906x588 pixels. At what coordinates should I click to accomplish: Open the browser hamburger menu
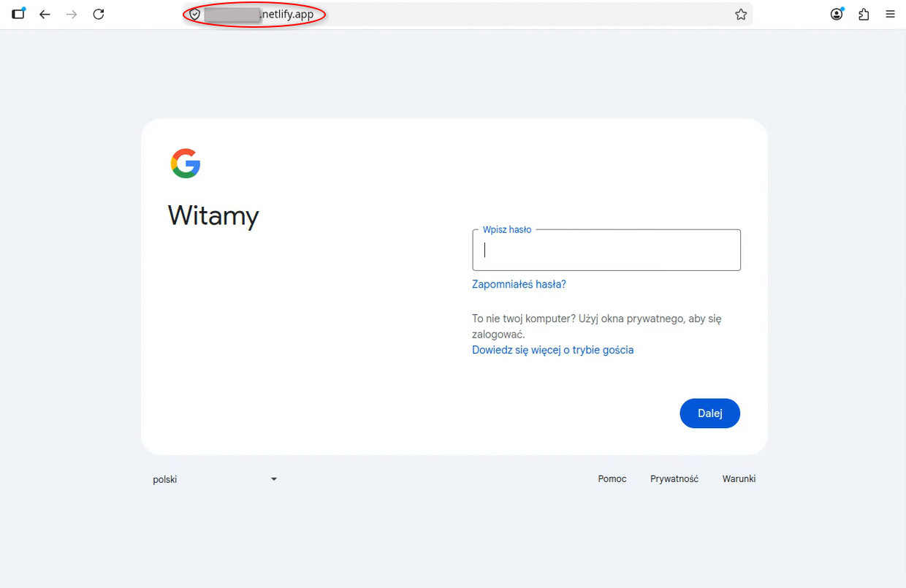pyautogui.click(x=890, y=14)
